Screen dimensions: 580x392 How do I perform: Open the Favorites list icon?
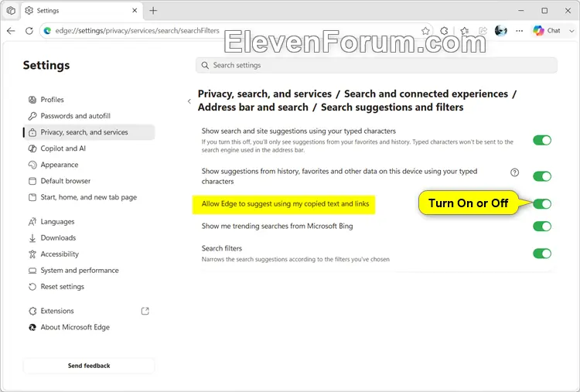coord(465,31)
